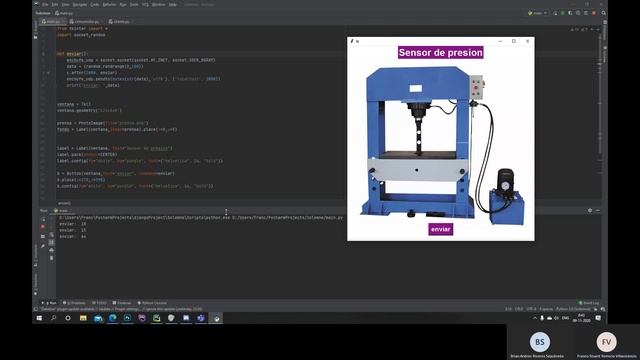Click the 'Sensor de presion' title label

point(440,52)
